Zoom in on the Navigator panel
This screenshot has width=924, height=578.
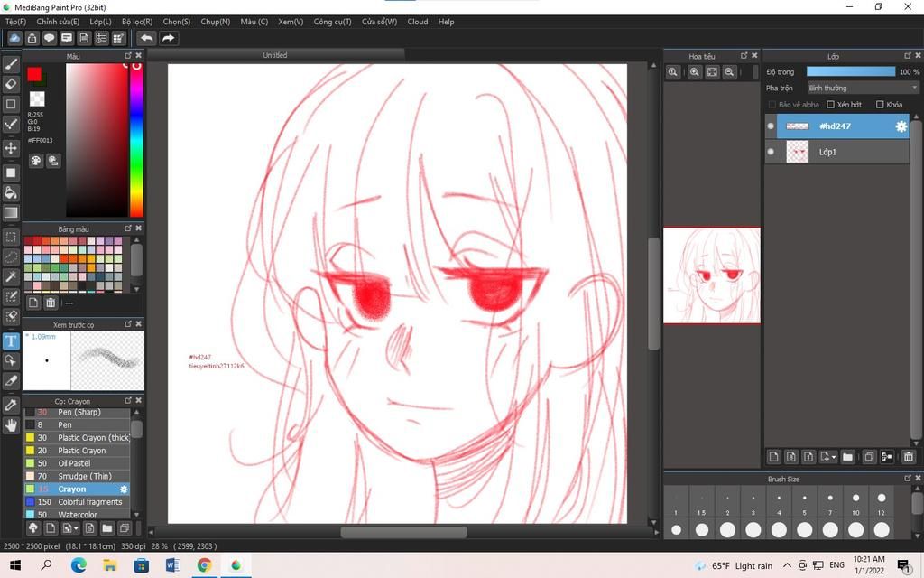pos(694,72)
